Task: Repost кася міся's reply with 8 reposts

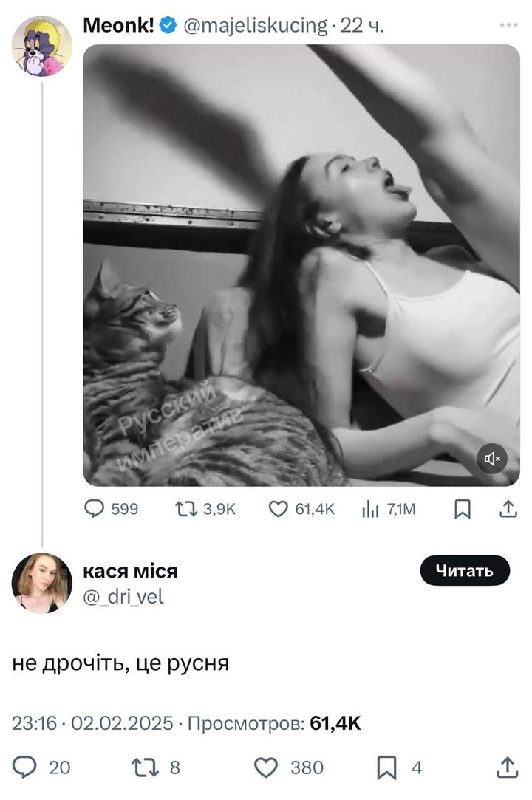Action: point(156,767)
